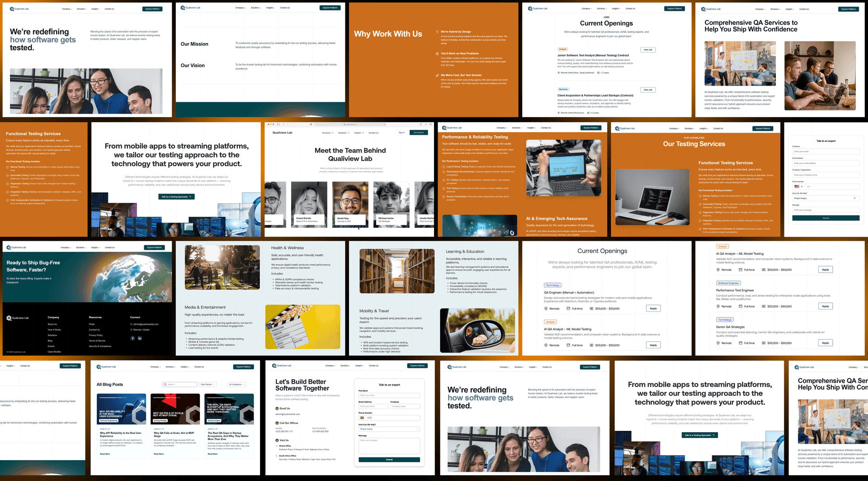
Task: Open FAQs link in footer Resources column
Action: pyautogui.click(x=92, y=324)
